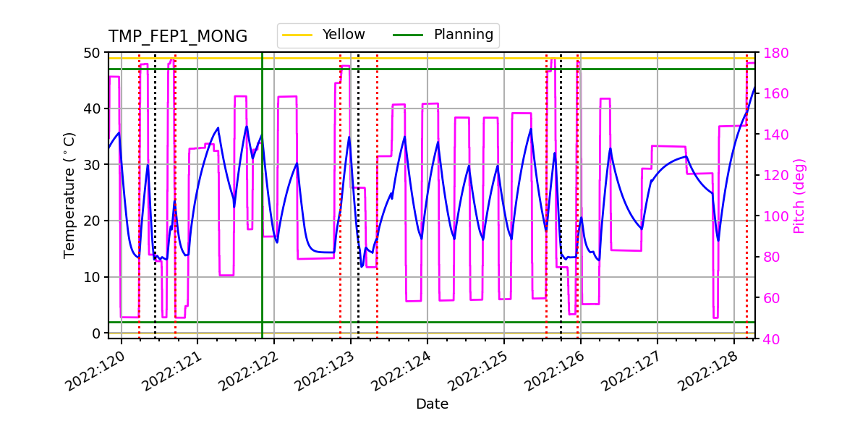Select the plot title TMP_FEP1_MONG
Viewport: 868px width, 434px height.
tap(178, 34)
